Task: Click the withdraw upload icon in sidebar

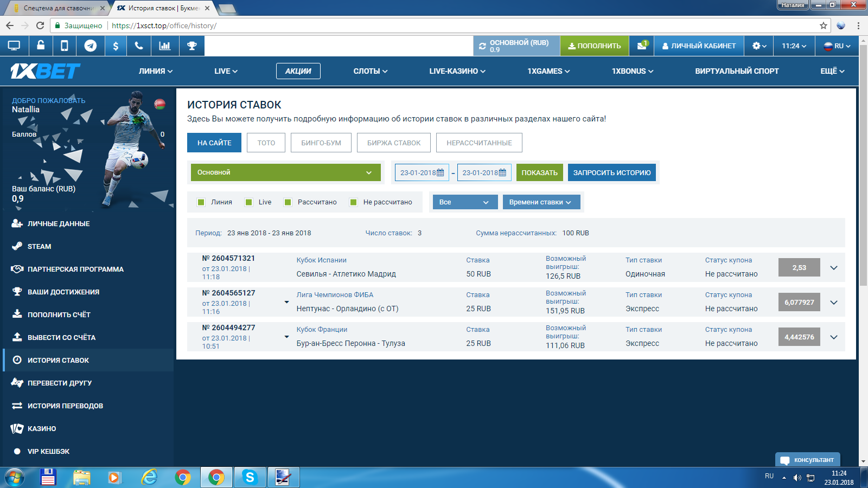Action: (x=17, y=337)
